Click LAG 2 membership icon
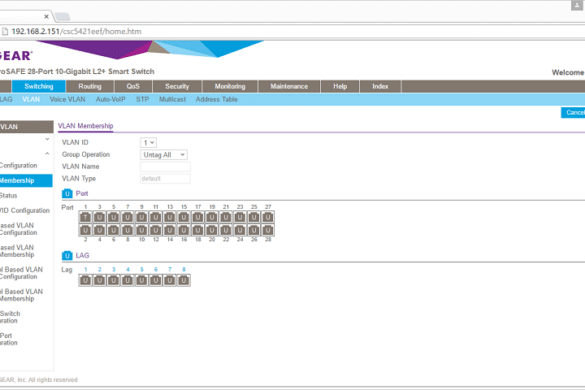 99,280
